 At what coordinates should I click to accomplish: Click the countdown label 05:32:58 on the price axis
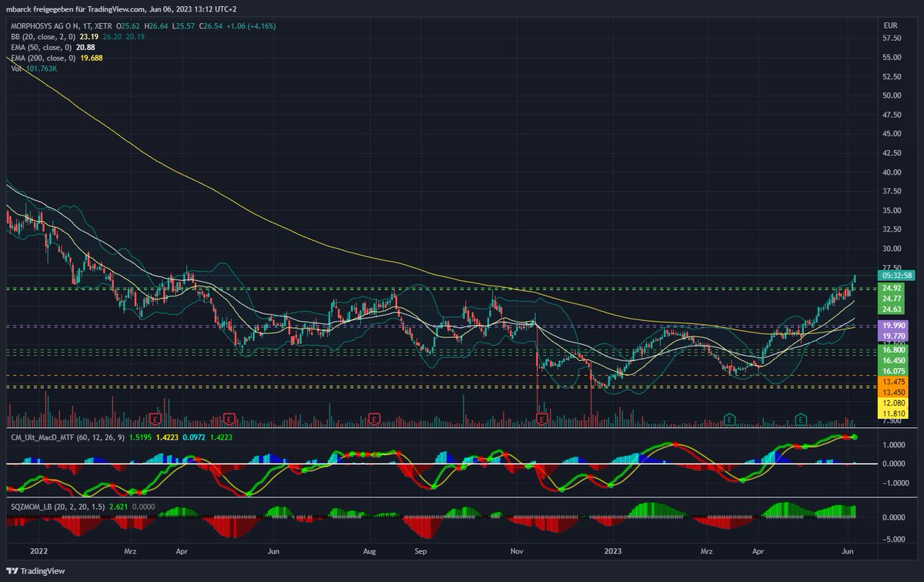pyautogui.click(x=895, y=276)
